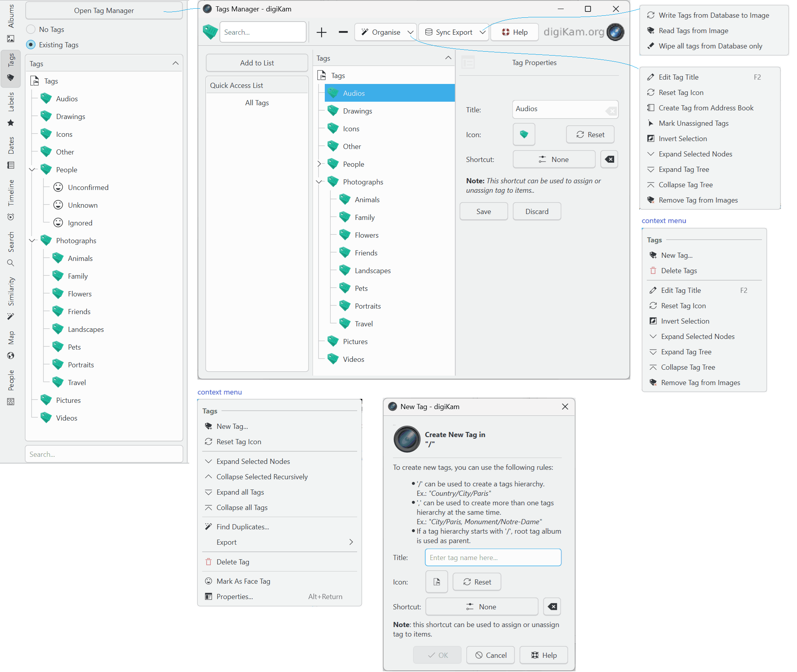Click the Enter tag name input field
This screenshot has width=797, height=672.
pos(493,557)
